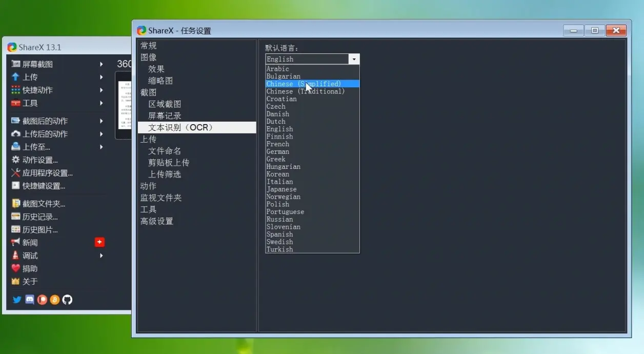
Task: Click the 应用程序设置 wrench icon
Action: (x=16, y=173)
